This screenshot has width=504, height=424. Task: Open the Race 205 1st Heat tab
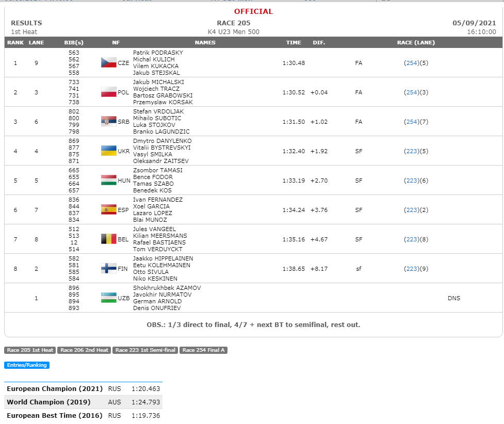tap(30, 350)
